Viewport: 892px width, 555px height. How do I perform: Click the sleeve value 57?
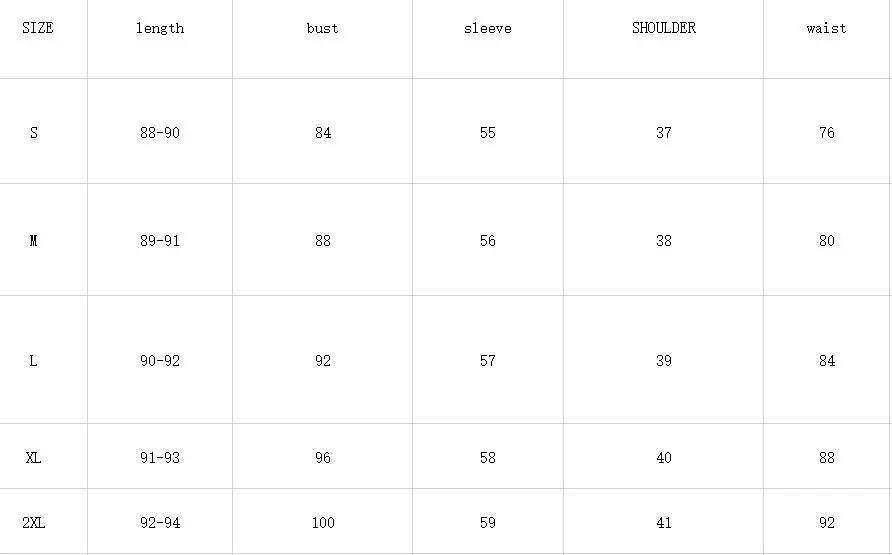click(488, 361)
